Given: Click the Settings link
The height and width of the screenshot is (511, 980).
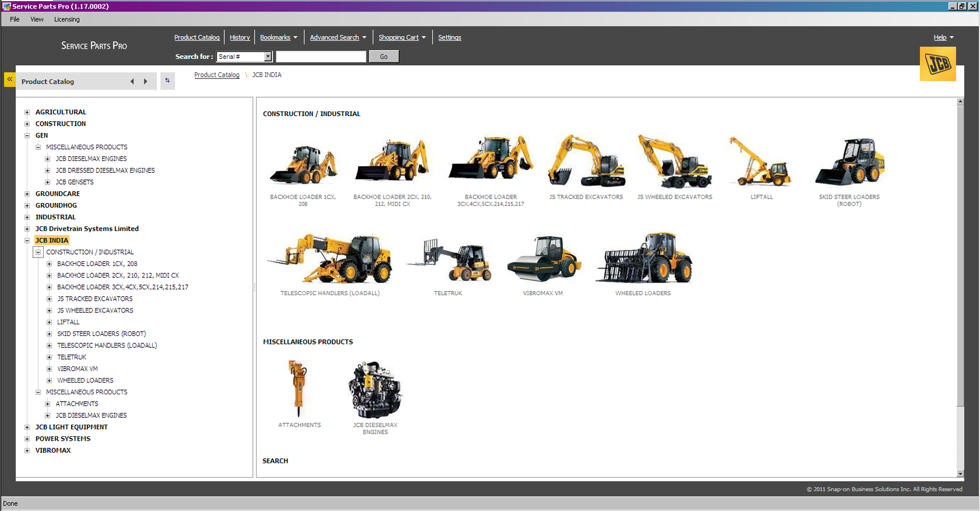Looking at the screenshot, I should tap(449, 38).
